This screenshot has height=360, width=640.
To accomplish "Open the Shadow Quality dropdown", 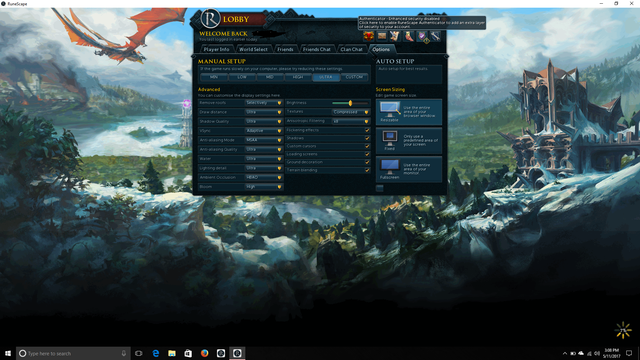I will (x=264, y=122).
